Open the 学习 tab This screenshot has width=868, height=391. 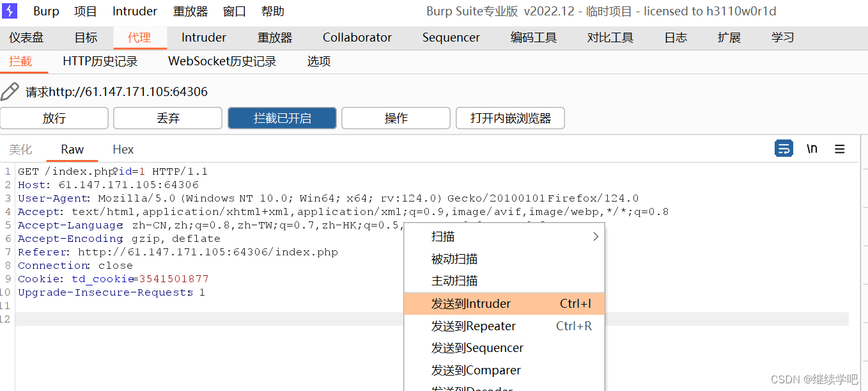(783, 38)
